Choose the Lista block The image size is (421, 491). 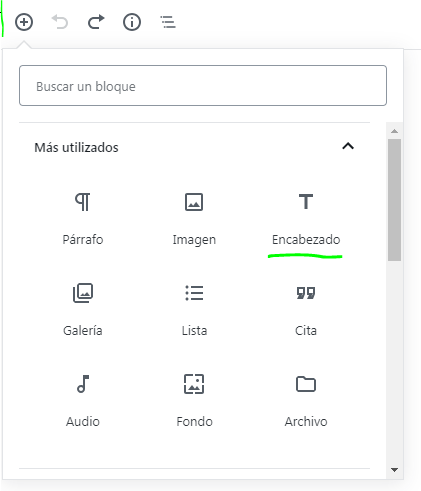click(194, 309)
